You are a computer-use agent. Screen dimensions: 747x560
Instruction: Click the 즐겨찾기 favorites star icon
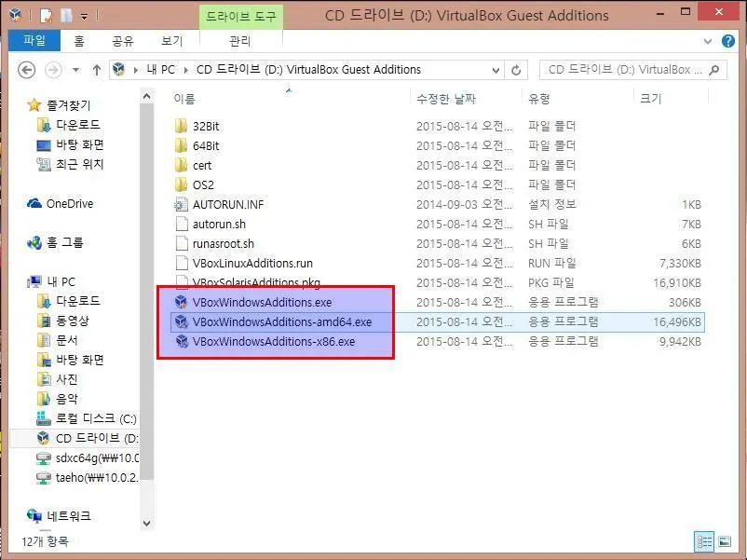[34, 104]
